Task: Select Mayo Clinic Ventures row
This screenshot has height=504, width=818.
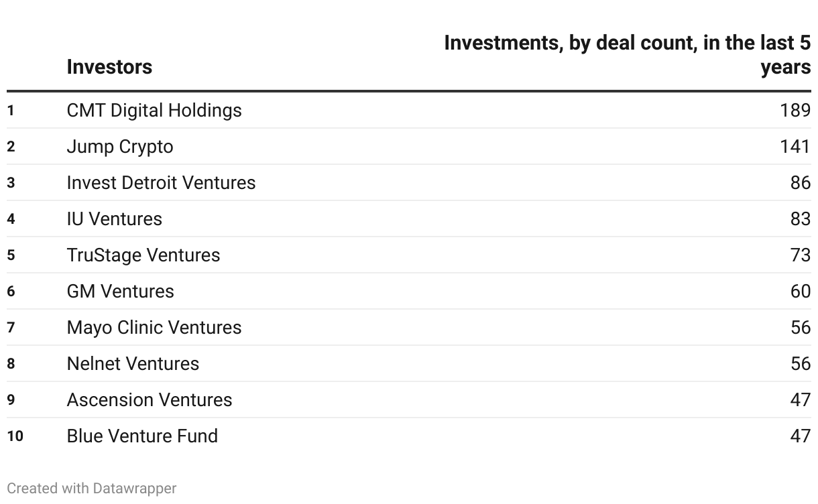Action: point(154,327)
